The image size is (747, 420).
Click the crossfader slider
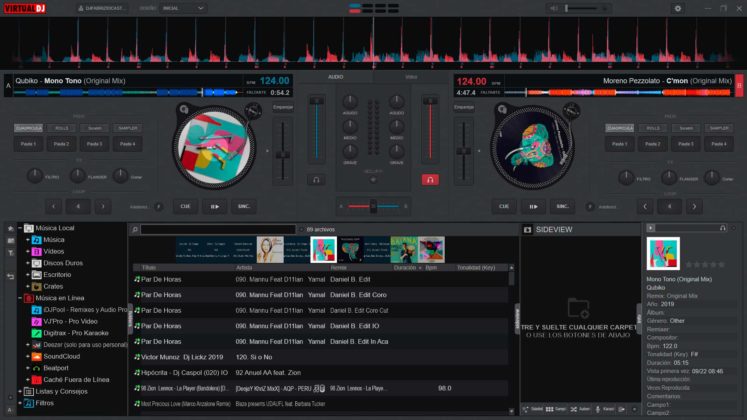pyautogui.click(x=373, y=206)
